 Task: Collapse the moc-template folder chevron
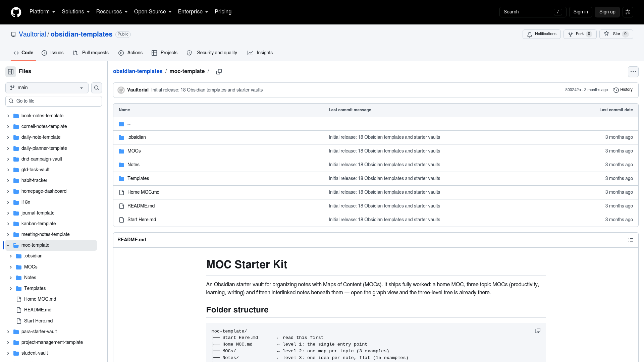click(8, 245)
